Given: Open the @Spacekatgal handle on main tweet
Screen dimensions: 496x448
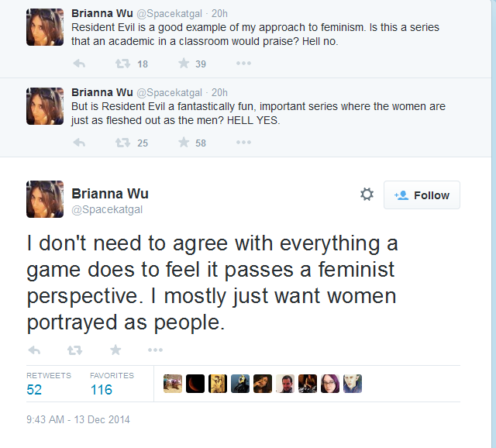Looking at the screenshot, I should point(107,210).
